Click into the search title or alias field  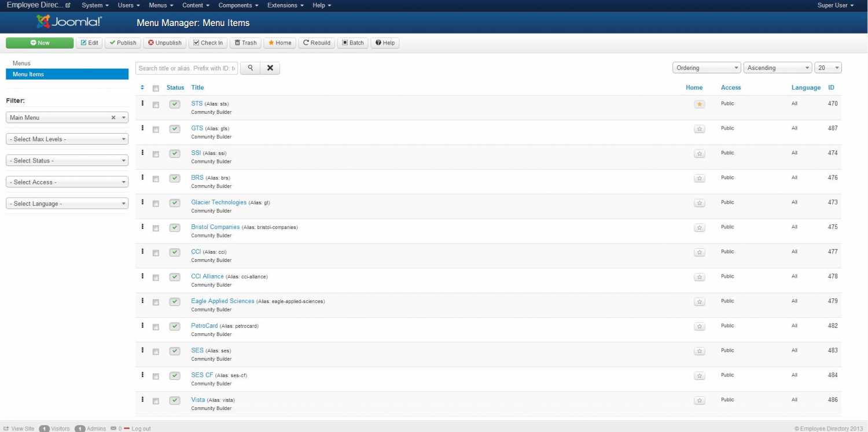187,68
